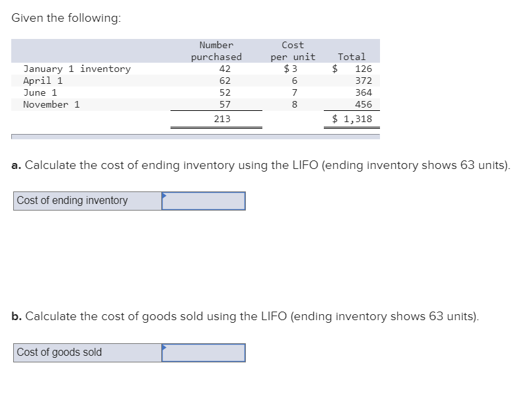
Task: Select the 'April 1' row label
Action: point(43,81)
